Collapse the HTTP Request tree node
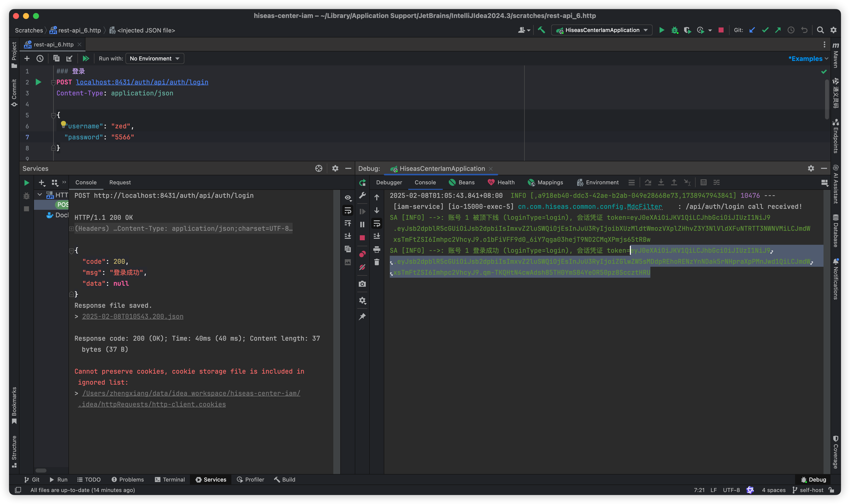This screenshot has width=850, height=504. (40, 195)
